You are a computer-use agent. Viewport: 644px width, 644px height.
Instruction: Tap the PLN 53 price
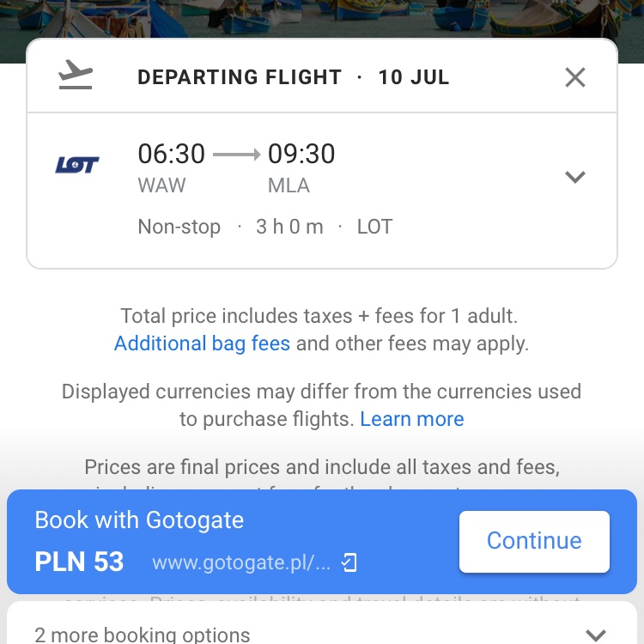[79, 562]
